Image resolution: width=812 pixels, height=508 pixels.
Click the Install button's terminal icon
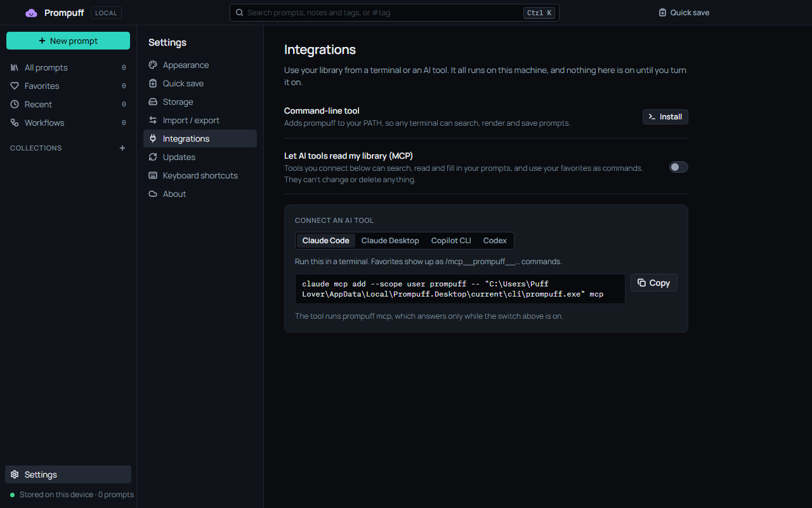(652, 117)
